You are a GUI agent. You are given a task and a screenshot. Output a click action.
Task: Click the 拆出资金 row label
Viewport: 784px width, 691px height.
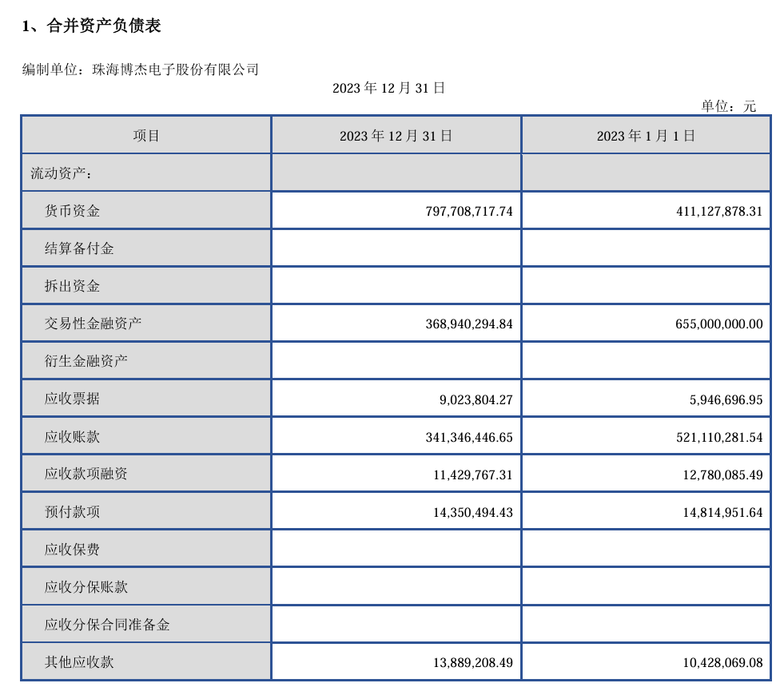72,286
